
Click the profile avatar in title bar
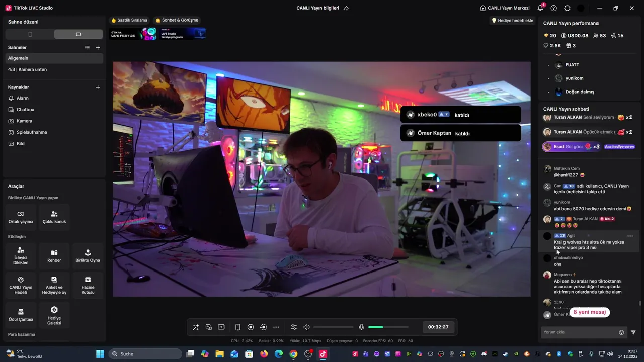581,8
